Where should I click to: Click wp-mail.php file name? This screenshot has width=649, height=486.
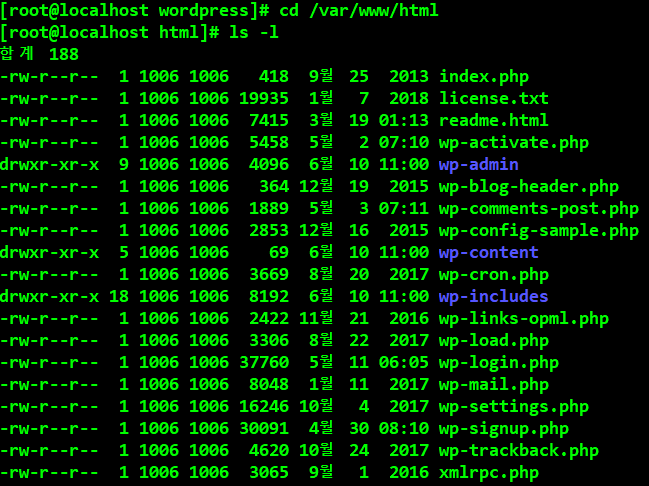click(494, 385)
